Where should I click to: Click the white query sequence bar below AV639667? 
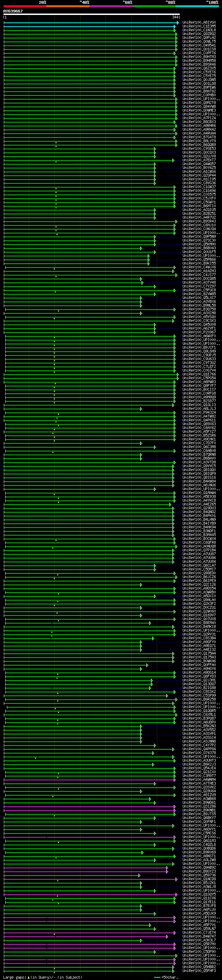coord(92,14)
